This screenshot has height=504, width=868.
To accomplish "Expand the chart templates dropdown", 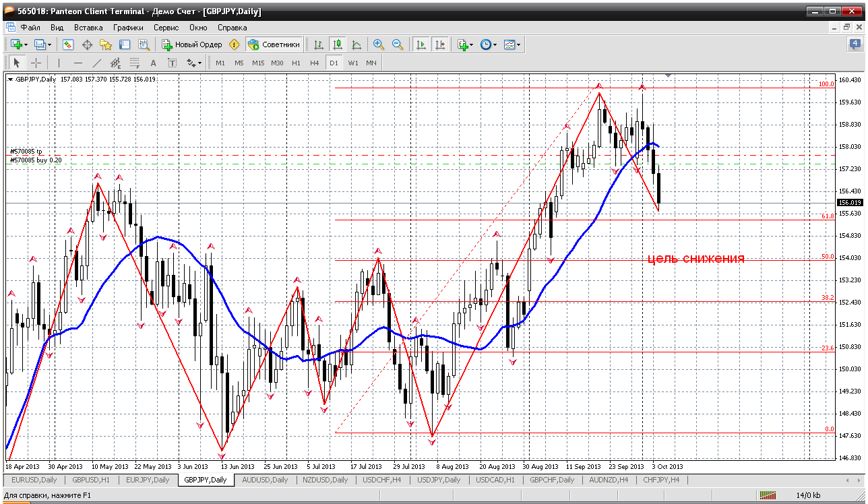I will click(x=518, y=44).
